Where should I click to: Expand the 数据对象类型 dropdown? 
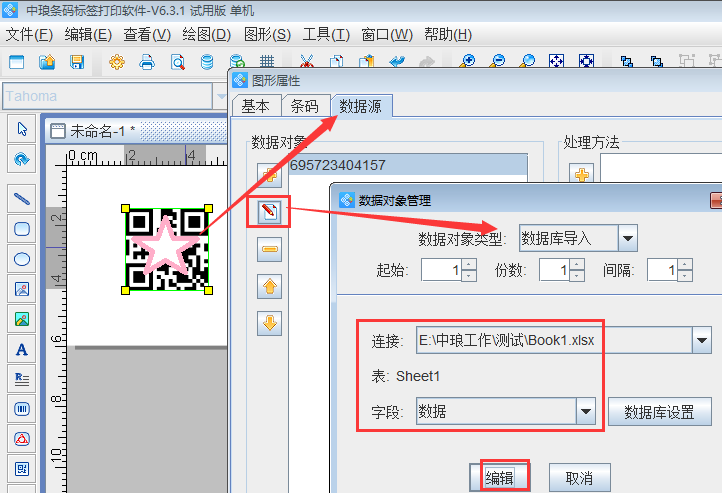click(628, 238)
